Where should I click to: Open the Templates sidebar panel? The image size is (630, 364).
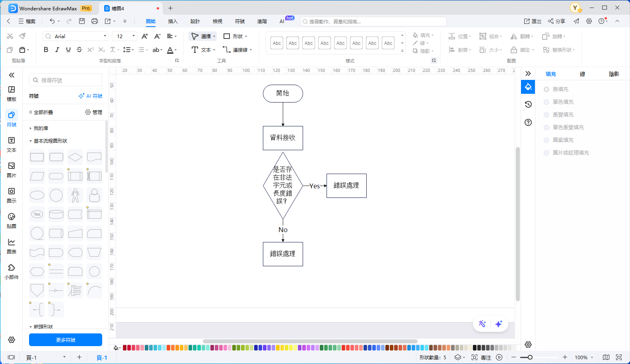(12, 93)
